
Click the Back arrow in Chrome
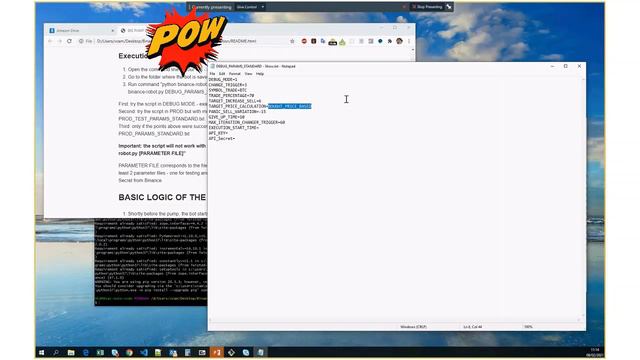point(50,41)
